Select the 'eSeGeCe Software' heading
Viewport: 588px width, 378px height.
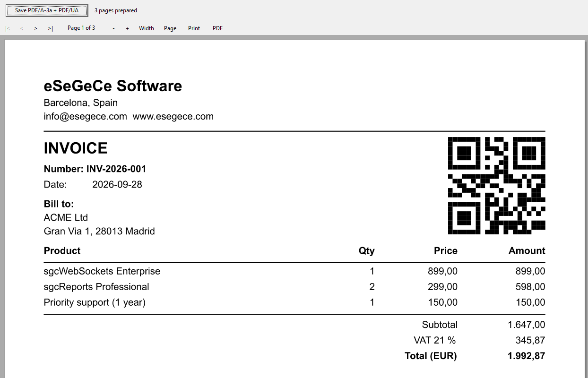click(113, 86)
